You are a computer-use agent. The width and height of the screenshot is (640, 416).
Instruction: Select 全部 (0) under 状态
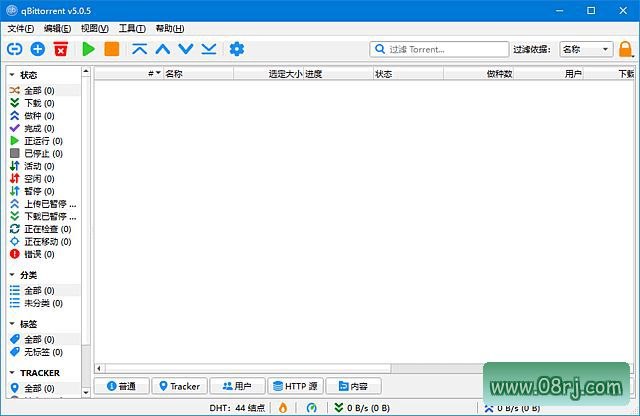point(44,90)
